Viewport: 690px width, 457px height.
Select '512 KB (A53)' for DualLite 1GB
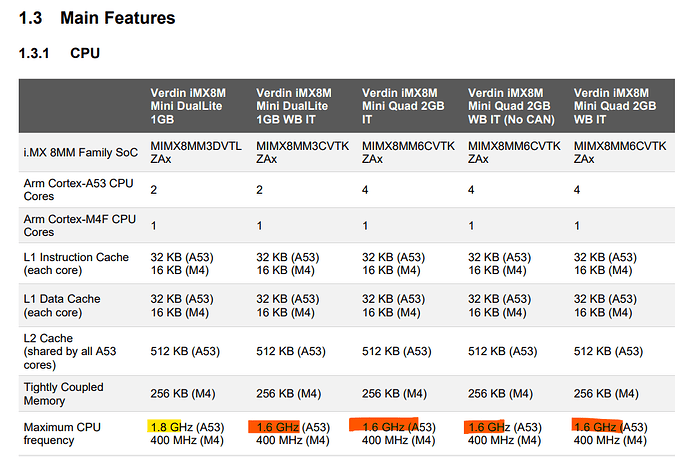coord(185,351)
